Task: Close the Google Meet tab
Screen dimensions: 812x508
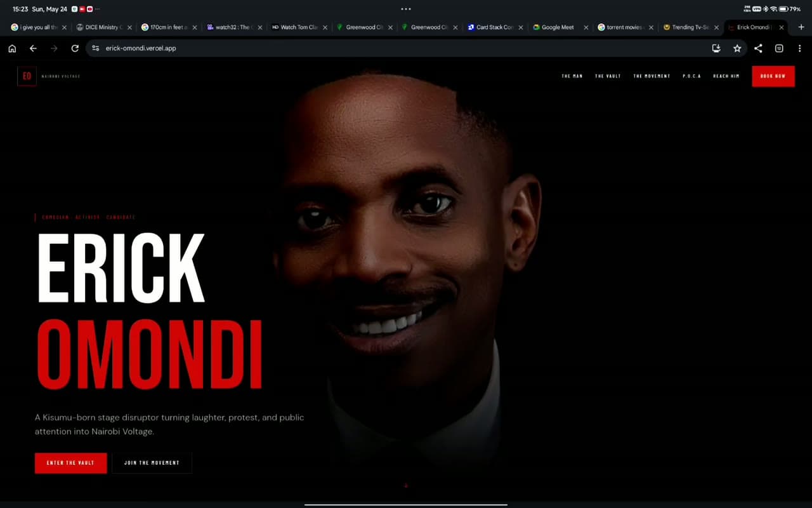Action: click(x=586, y=27)
